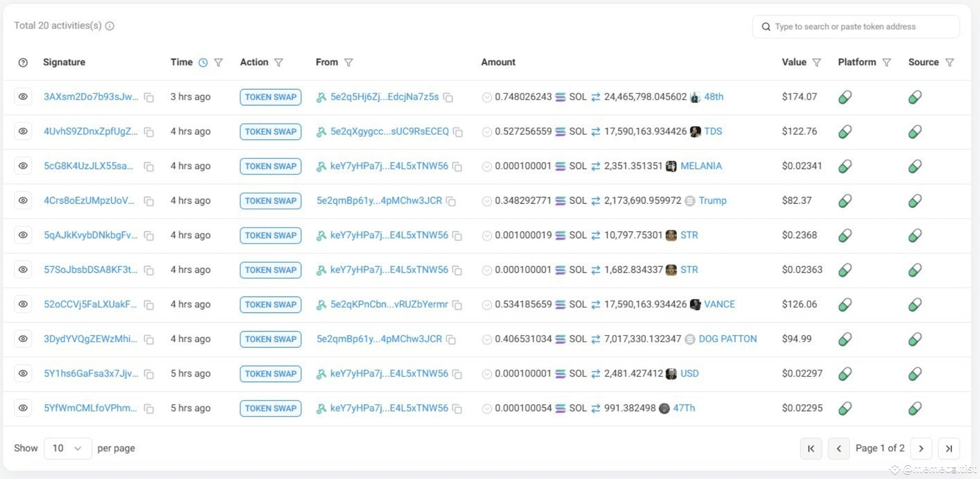Screen dimensions: 980x479
Task: Copy the 5e2q5Hj6Zj...EdcjNa7z5s address
Action: (x=448, y=97)
